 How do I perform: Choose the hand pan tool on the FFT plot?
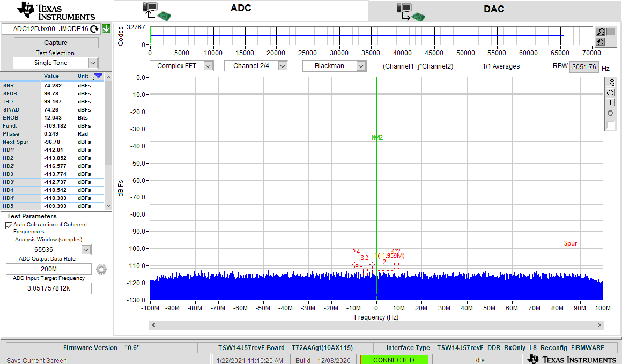610,93
